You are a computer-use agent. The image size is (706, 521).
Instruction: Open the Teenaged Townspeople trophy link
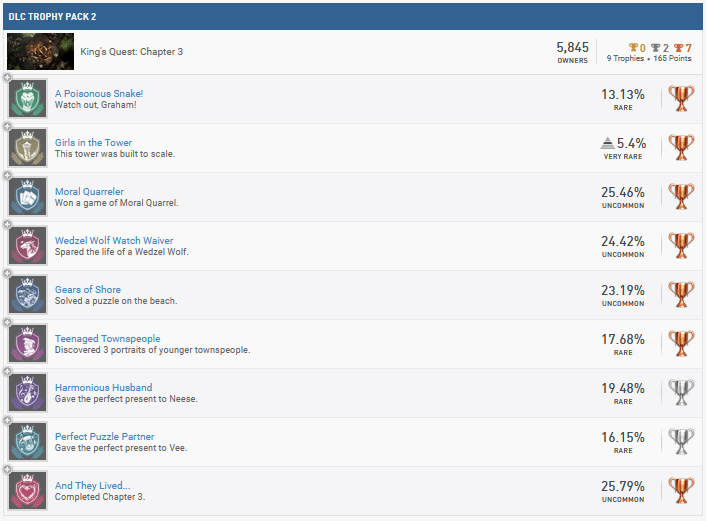click(x=107, y=339)
